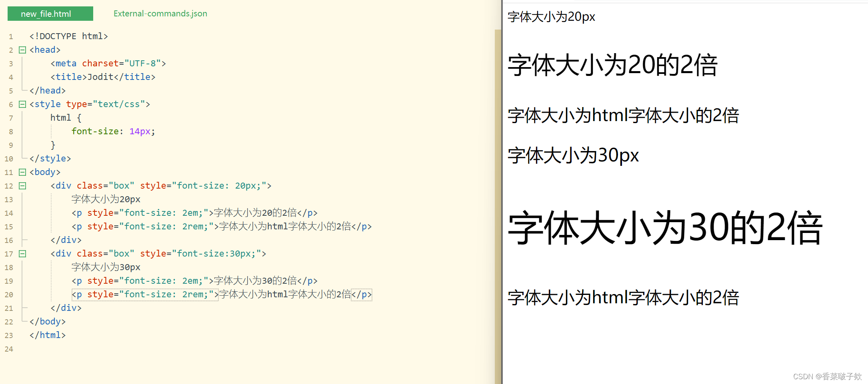Click the editor vertical scrollbar
This screenshot has height=384, width=868.
pyautogui.click(x=498, y=207)
